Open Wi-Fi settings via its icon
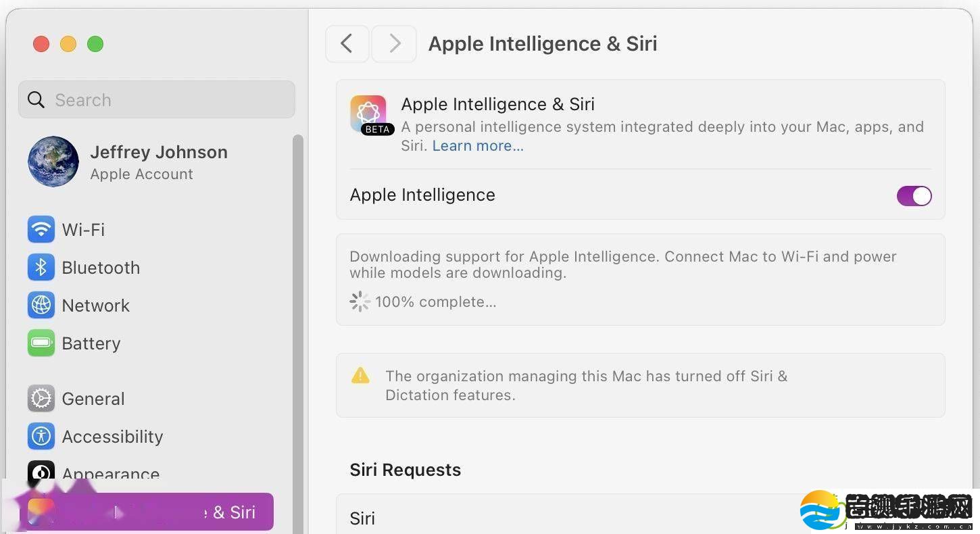This screenshot has width=980, height=534. click(41, 230)
